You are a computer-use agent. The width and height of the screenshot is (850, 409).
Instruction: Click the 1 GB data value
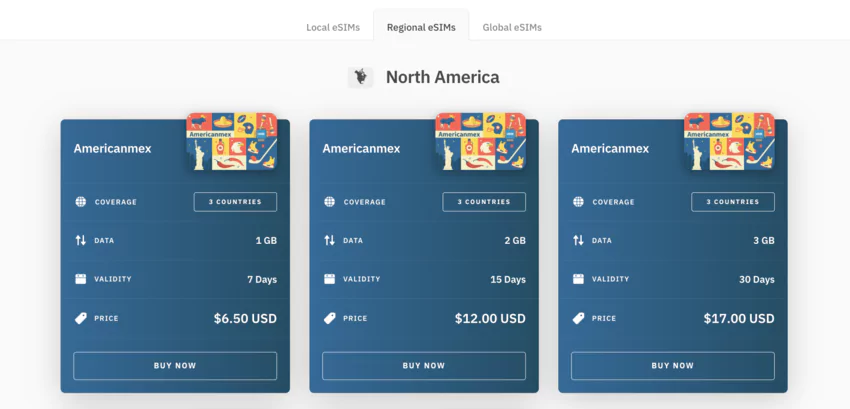pos(266,240)
